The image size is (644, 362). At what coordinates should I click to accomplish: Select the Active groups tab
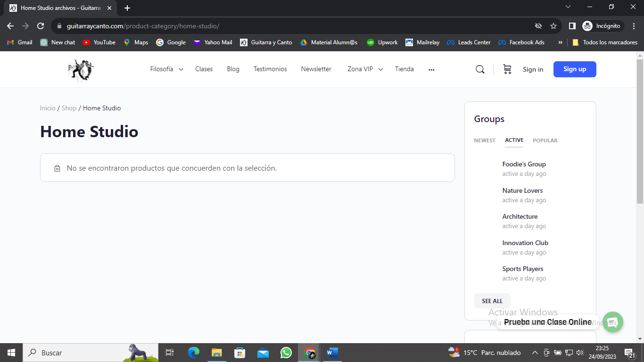click(x=514, y=140)
